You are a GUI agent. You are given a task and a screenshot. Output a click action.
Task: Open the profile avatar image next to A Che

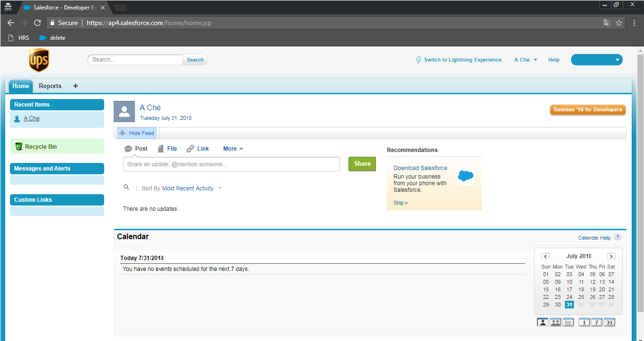124,111
